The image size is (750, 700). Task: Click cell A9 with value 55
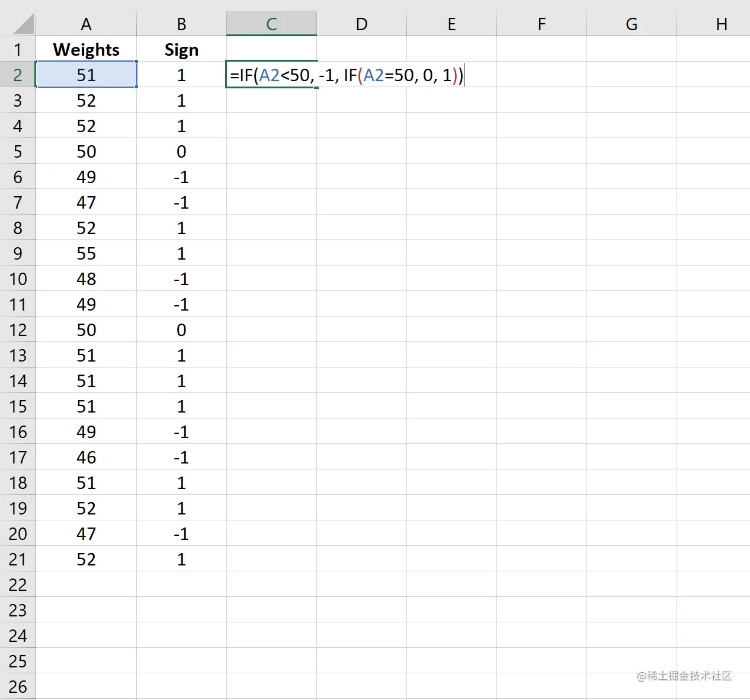click(x=86, y=253)
